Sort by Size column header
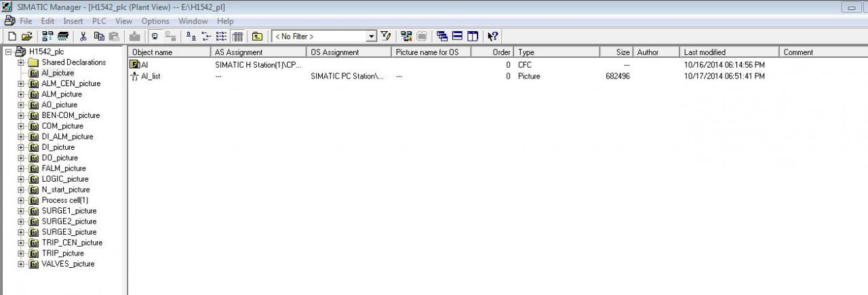Viewport: 868px width, 295px height. point(616,52)
